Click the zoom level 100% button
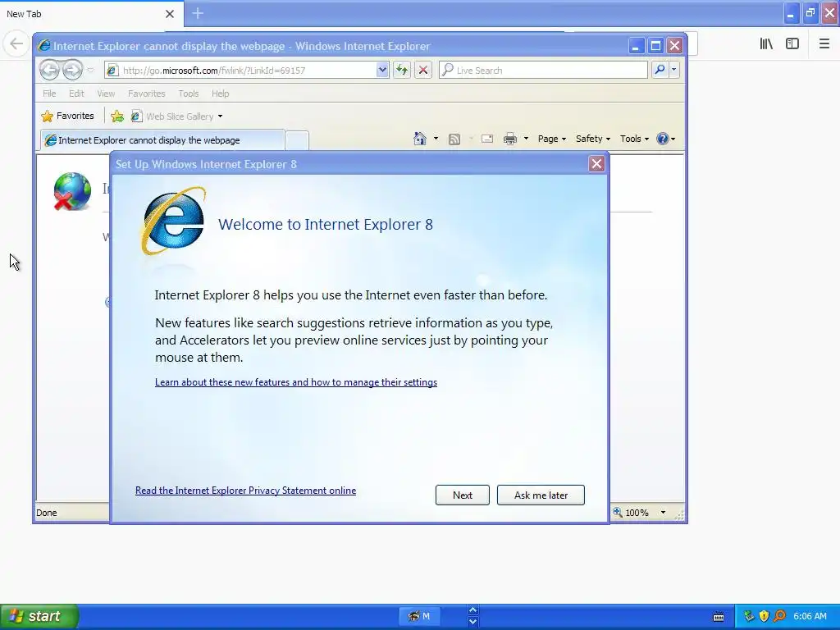Image resolution: width=840 pixels, height=630 pixels. 631,512
